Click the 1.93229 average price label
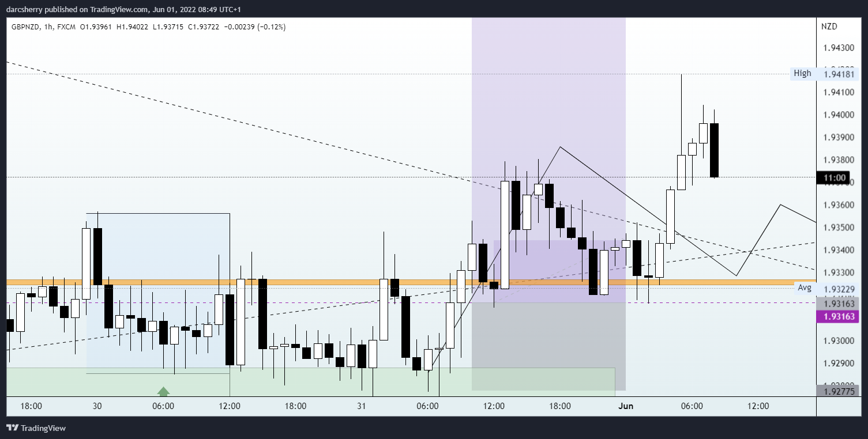The height and width of the screenshot is (439, 868). pyautogui.click(x=838, y=288)
